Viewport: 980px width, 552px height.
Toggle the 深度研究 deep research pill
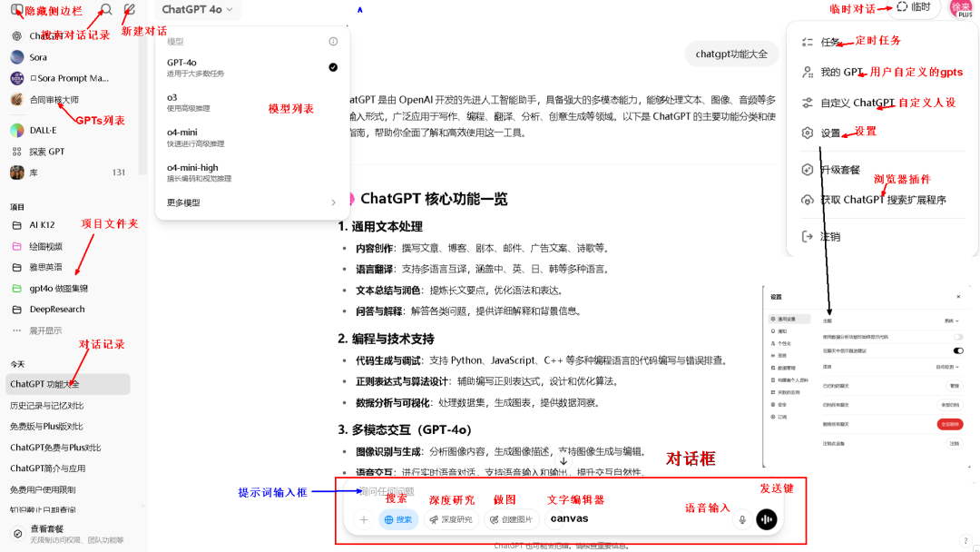click(451, 519)
